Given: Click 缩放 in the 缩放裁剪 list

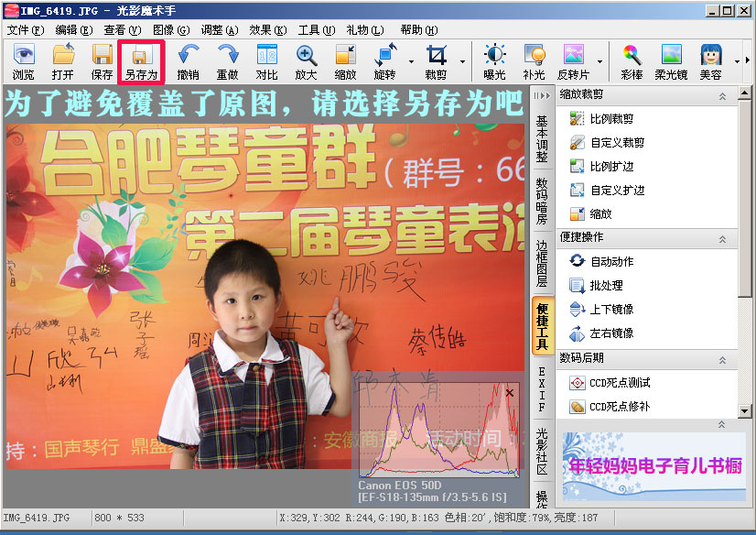Looking at the screenshot, I should point(590,213).
